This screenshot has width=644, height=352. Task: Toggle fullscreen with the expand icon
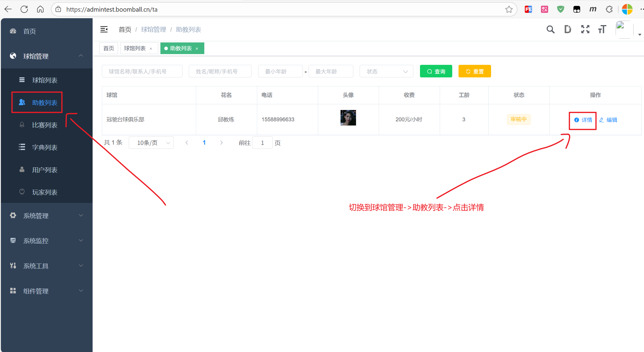[x=585, y=29]
